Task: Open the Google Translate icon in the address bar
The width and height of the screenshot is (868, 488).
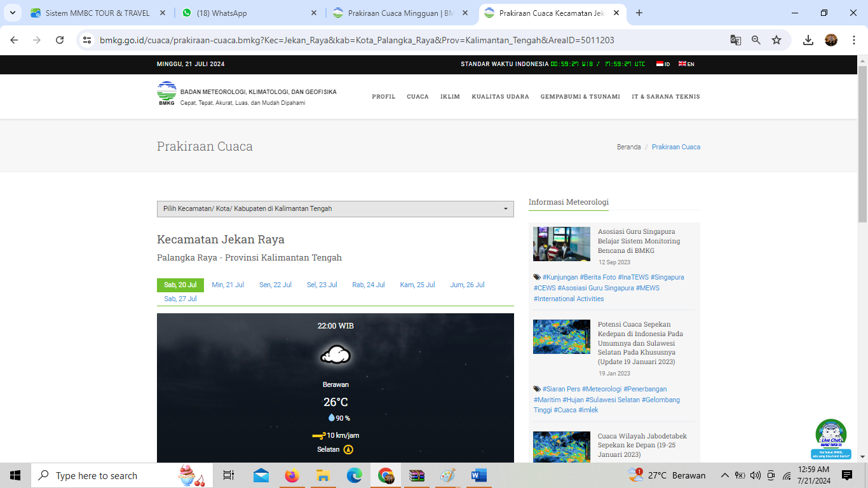Action: tap(736, 40)
